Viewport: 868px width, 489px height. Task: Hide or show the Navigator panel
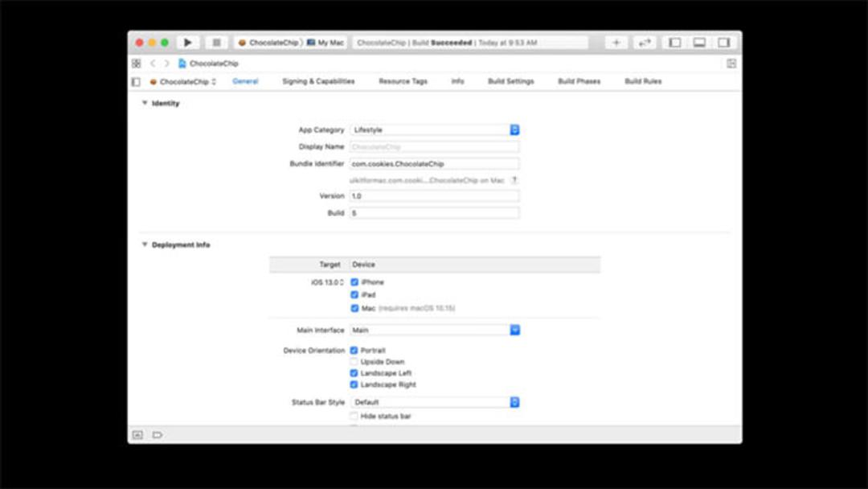click(x=675, y=43)
